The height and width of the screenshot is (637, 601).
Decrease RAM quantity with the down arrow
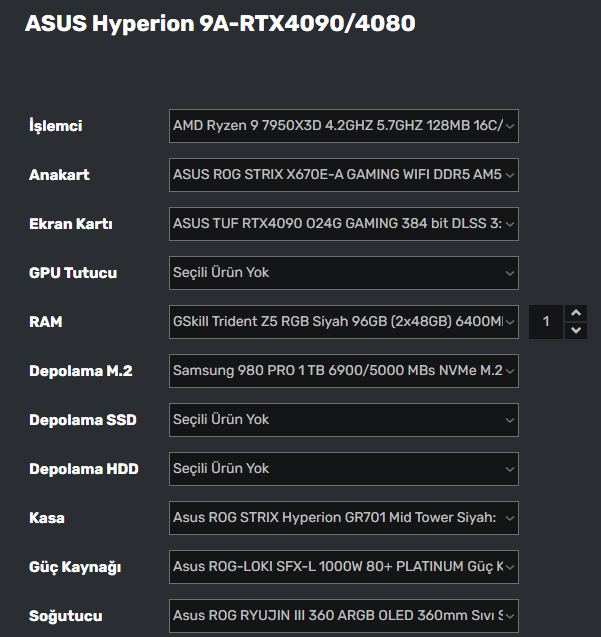click(576, 331)
